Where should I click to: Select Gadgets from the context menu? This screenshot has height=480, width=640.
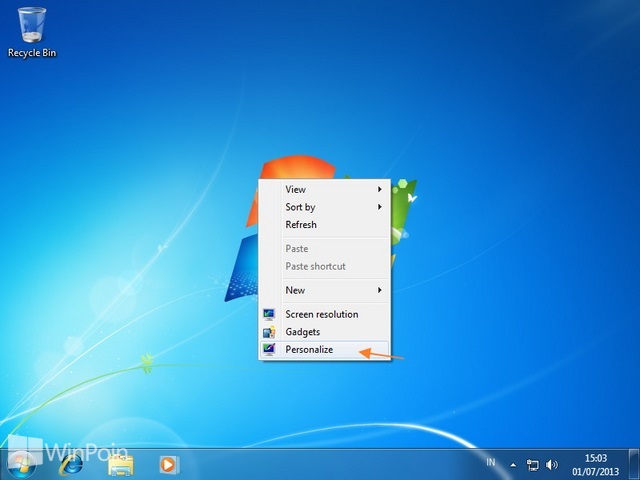point(324,332)
